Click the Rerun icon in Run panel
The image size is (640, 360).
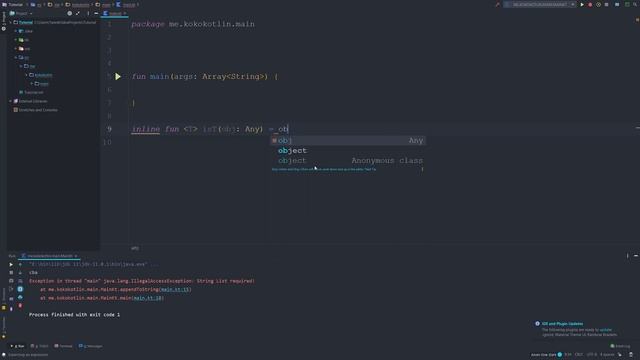click(11, 264)
